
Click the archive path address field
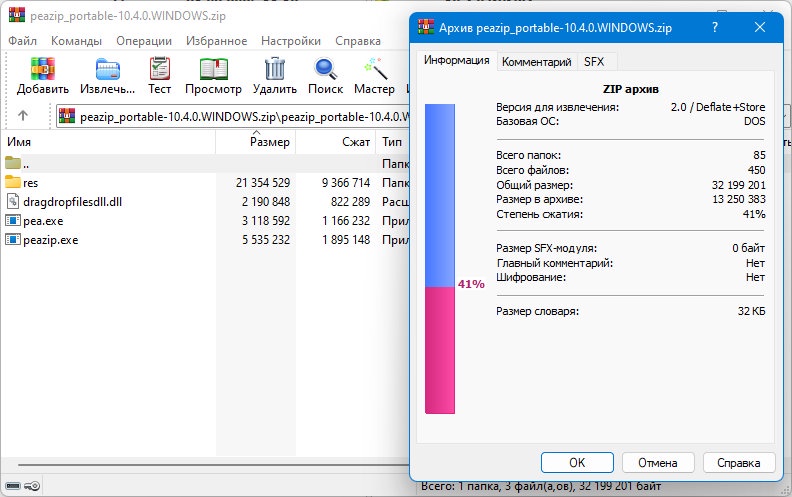[233, 116]
